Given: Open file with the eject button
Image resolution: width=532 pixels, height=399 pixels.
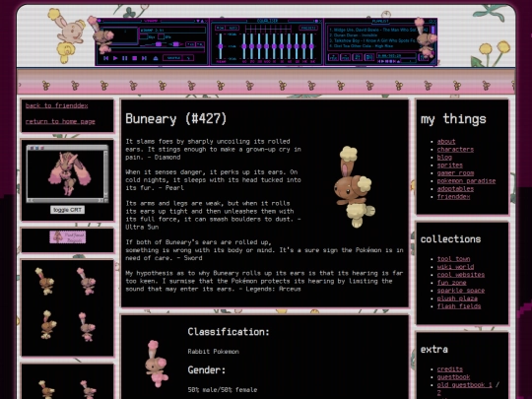Looking at the screenshot, I should tap(156, 58).
